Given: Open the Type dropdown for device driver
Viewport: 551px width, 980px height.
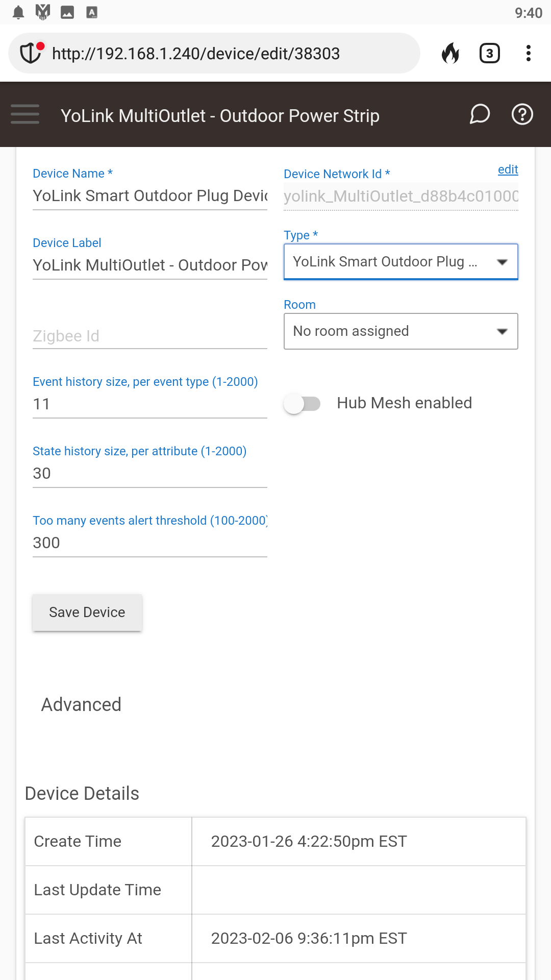Looking at the screenshot, I should 401,262.
